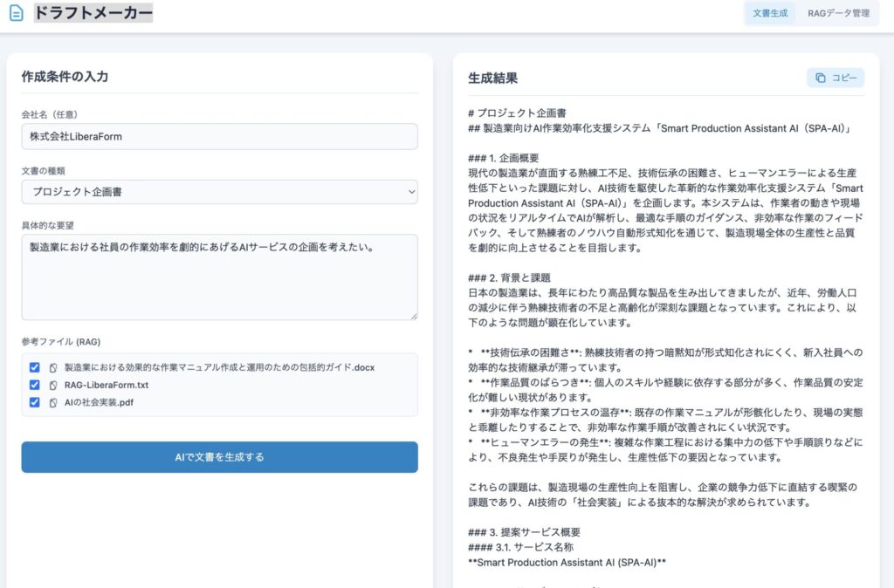Image resolution: width=894 pixels, height=588 pixels.
Task: Click the '#### 3.1. サービス名称' line
Action: tap(520, 547)
